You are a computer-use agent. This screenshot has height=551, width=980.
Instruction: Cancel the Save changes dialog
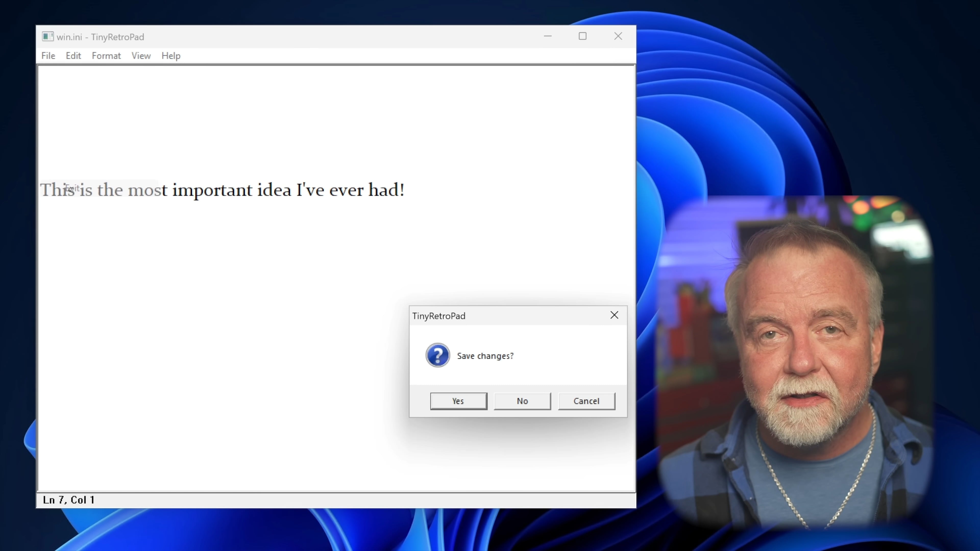[x=586, y=401]
